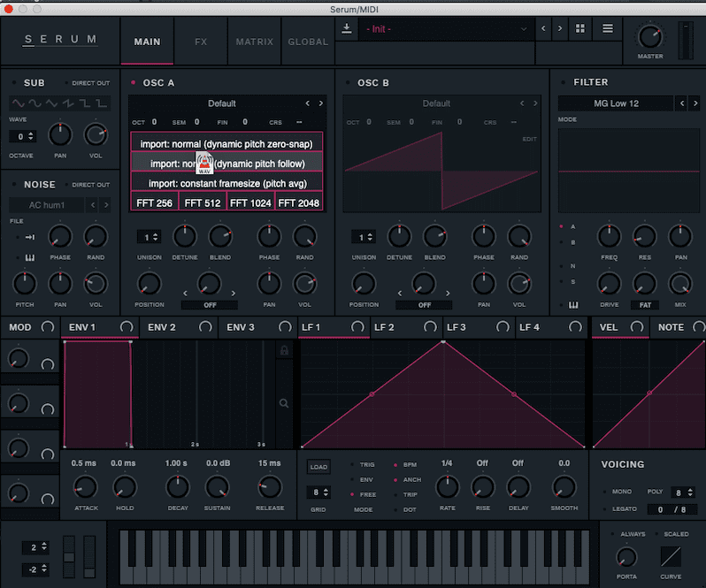Go to next preset arrow
Screen dimensions: 706x588
[560, 28]
